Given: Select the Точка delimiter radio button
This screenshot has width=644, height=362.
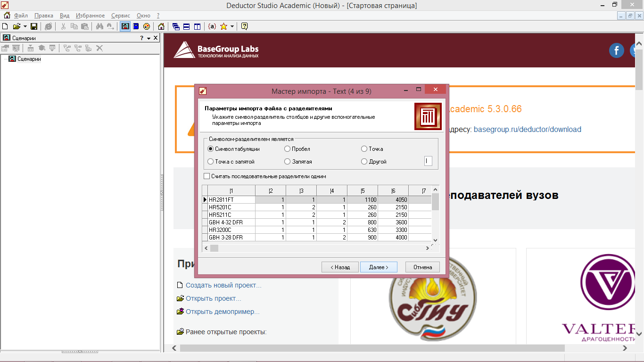Looking at the screenshot, I should [364, 149].
